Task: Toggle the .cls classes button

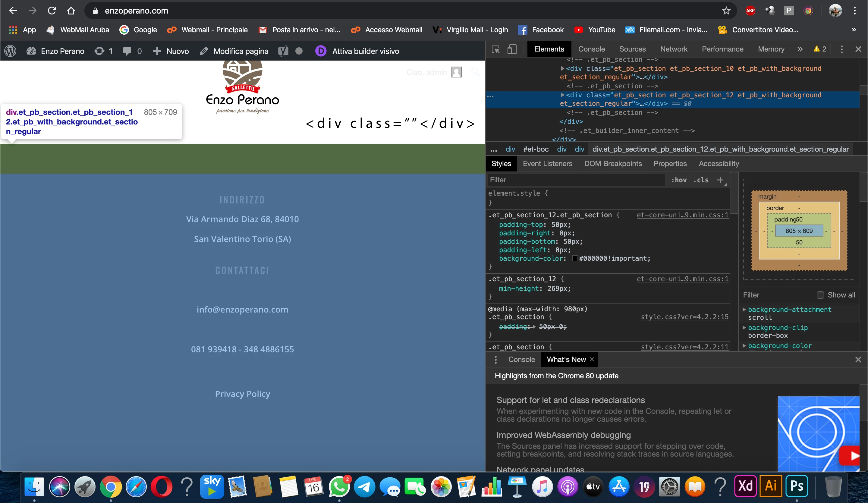Action: click(x=701, y=180)
